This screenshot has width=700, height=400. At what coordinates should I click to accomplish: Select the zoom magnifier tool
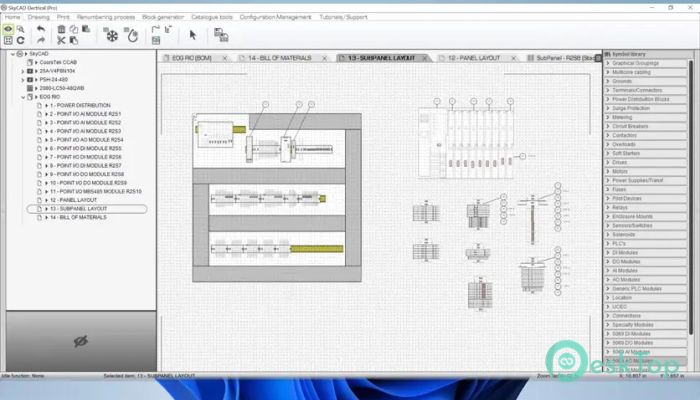tap(21, 29)
